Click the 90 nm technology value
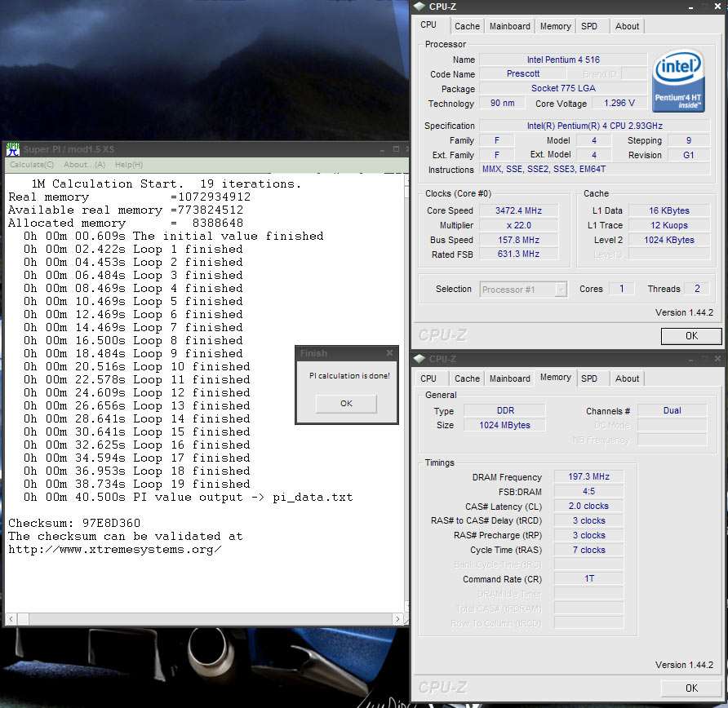Screen dimensions: 728x708 503,103
